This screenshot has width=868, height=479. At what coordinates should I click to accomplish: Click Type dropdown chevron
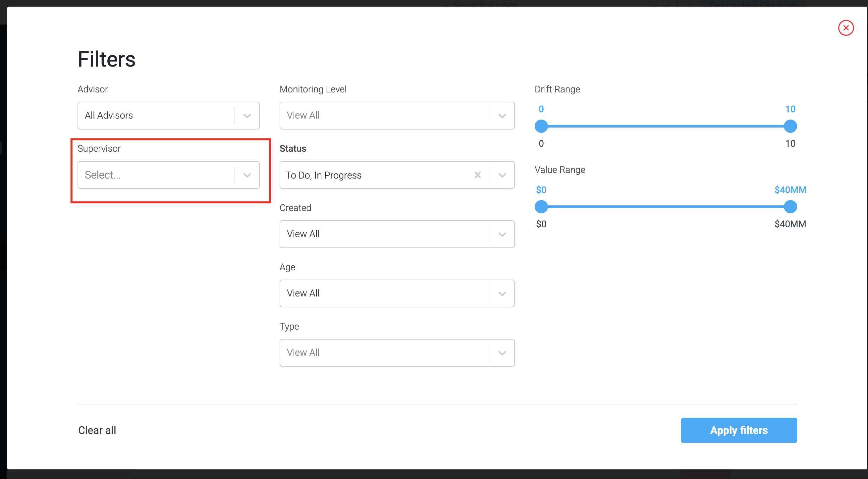tap(502, 353)
